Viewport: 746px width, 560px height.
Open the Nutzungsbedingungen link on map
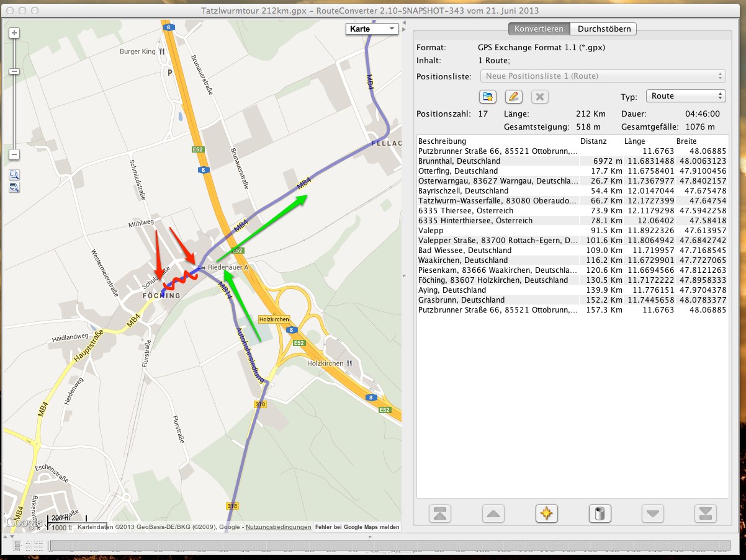tap(279, 527)
